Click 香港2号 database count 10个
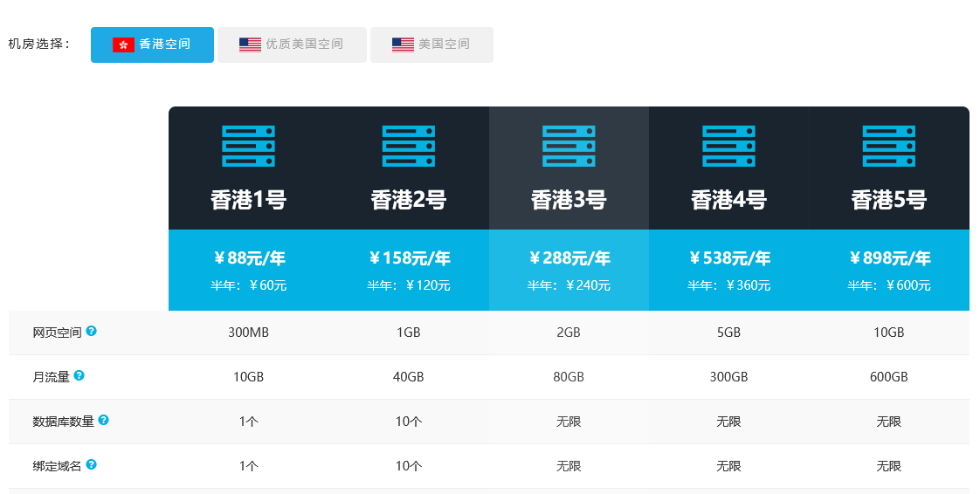The width and height of the screenshot is (980, 494). (409, 422)
